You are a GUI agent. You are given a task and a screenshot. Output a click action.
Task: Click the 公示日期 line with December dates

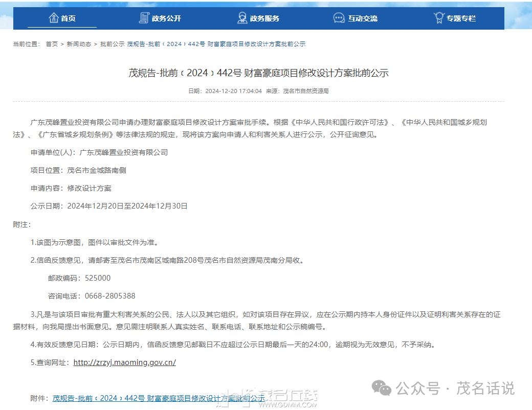tap(109, 206)
